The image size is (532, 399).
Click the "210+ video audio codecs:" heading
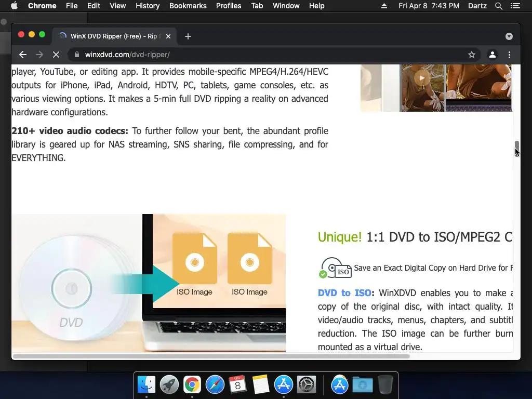70,131
